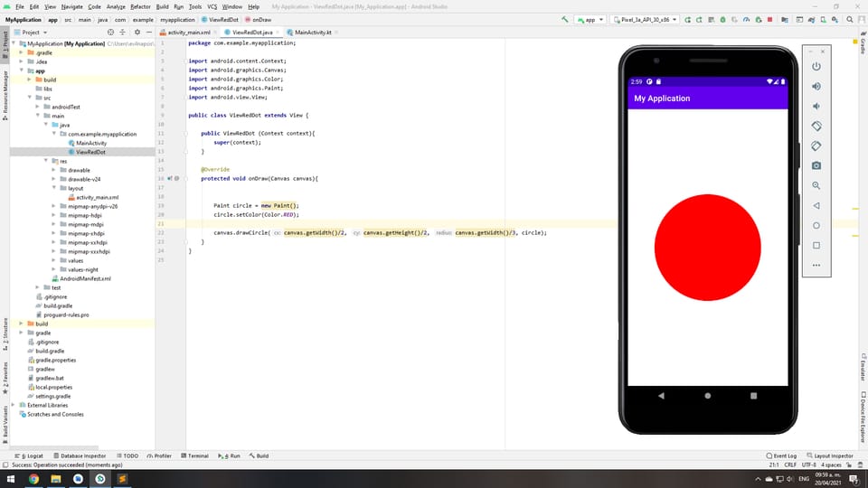The width and height of the screenshot is (868, 488).
Task: Expand the .gradle folder
Action: click(22, 52)
